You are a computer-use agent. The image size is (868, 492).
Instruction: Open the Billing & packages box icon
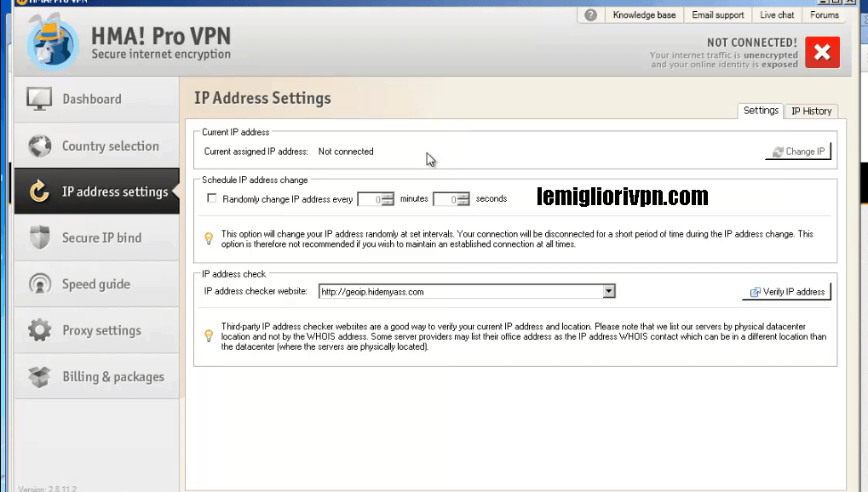coord(39,377)
